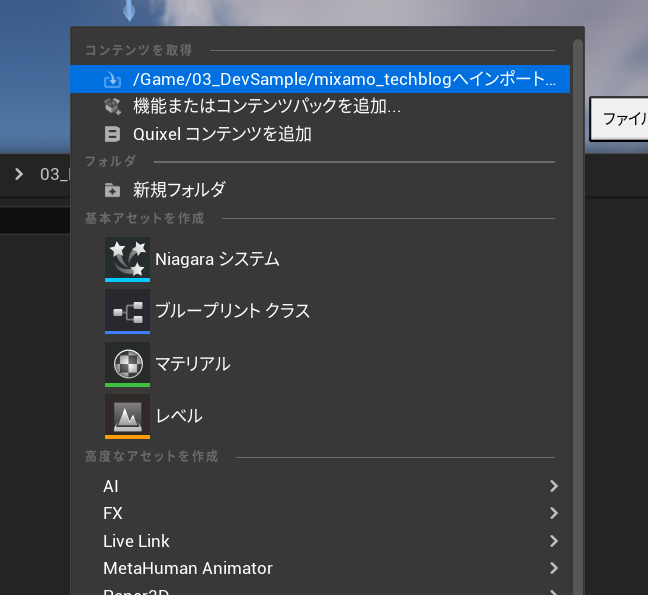Click the ブループリント クラス icon
This screenshot has height=595, width=648.
click(127, 311)
